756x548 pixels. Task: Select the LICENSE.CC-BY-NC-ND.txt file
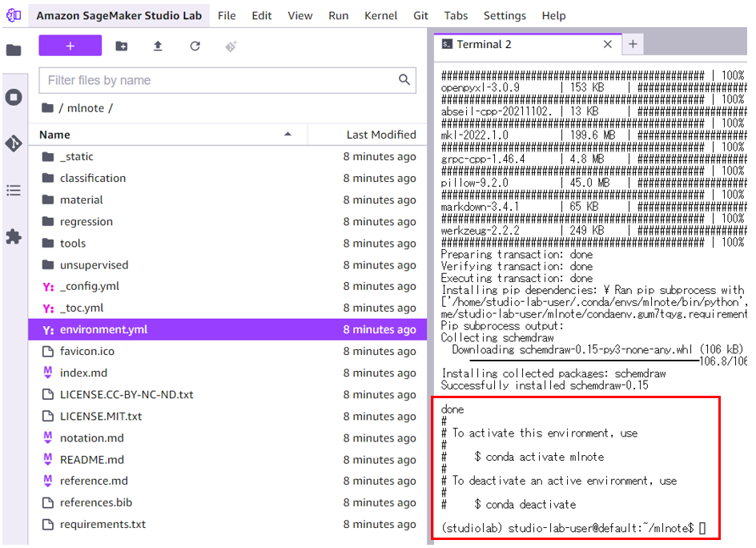[x=227, y=395]
